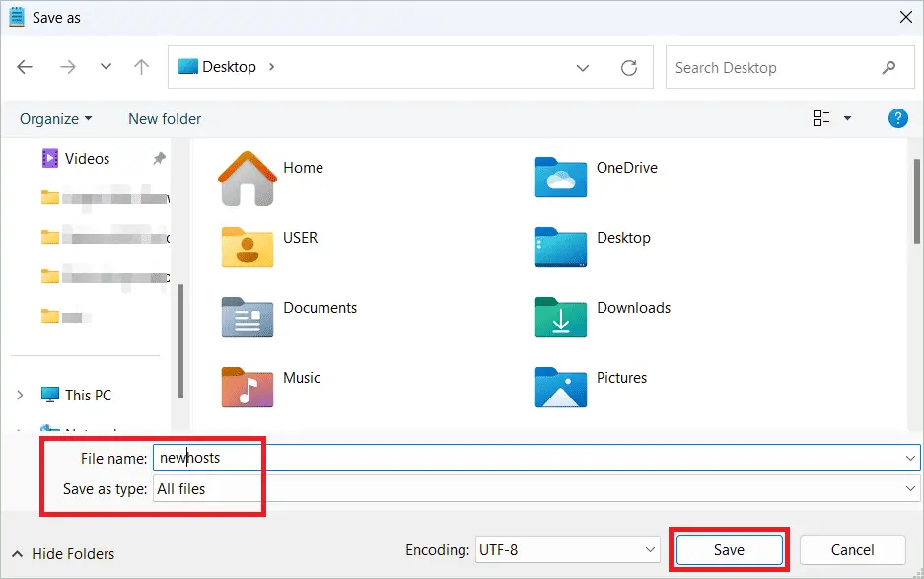Cancel the Save as dialog
Image resolution: width=924 pixels, height=579 pixels.
[852, 550]
